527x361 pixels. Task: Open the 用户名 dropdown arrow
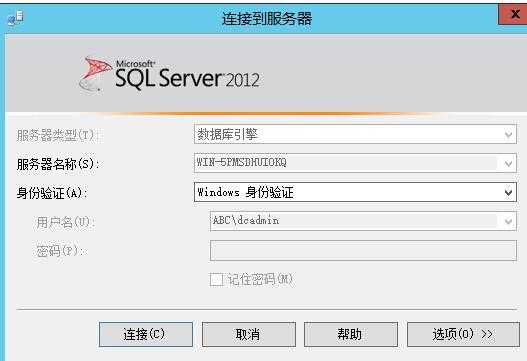click(x=508, y=222)
